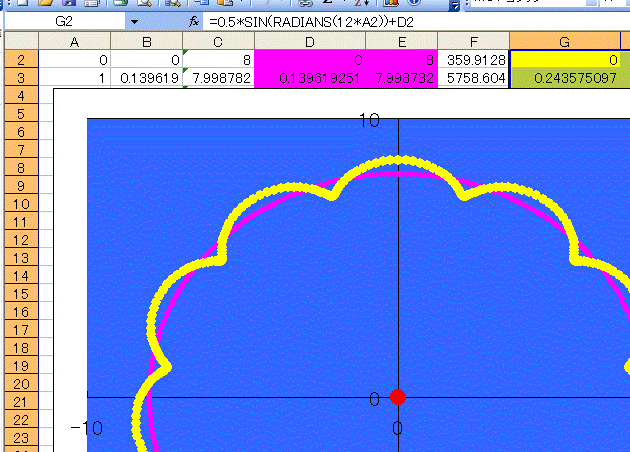The width and height of the screenshot is (630, 452).
Task: Select cell B2 containing 0
Action: [147, 59]
